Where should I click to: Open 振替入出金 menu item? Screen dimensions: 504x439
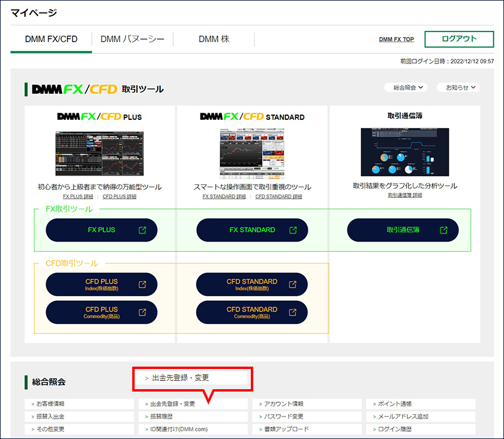coord(79,416)
